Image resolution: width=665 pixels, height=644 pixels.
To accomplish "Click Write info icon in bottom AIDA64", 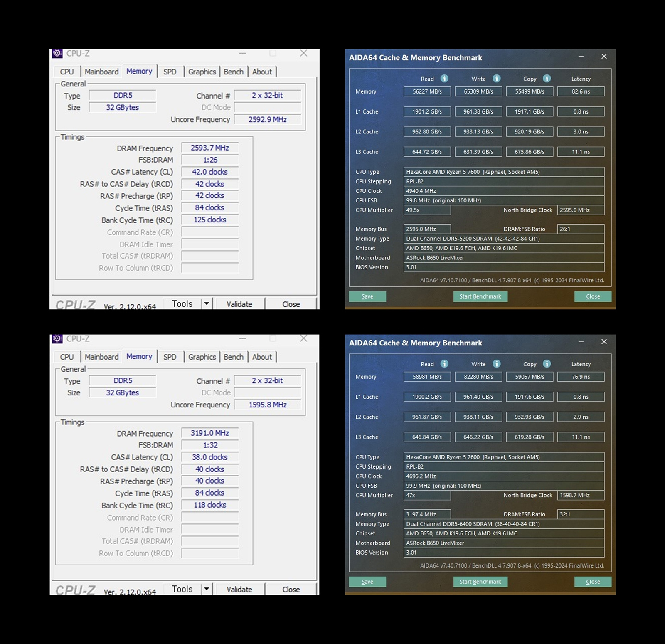I will tap(496, 364).
